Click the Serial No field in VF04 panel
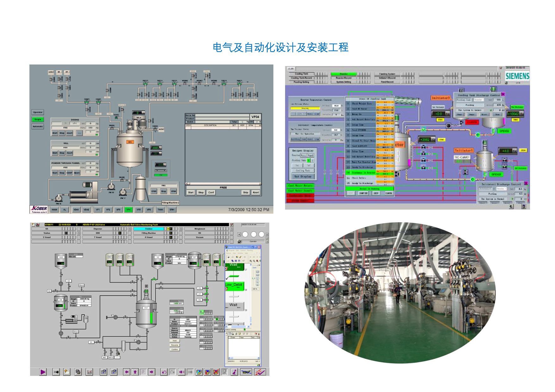The height and width of the screenshot is (392, 555). click(x=222, y=115)
